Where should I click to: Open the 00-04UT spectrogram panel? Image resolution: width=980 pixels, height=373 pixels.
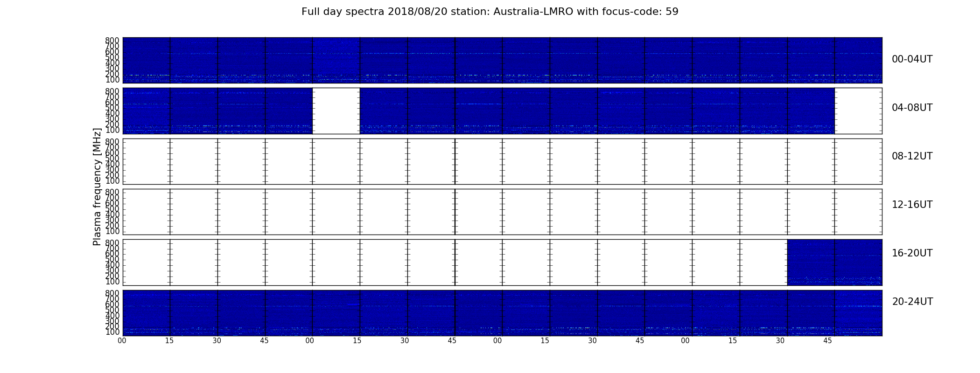tap(502, 60)
